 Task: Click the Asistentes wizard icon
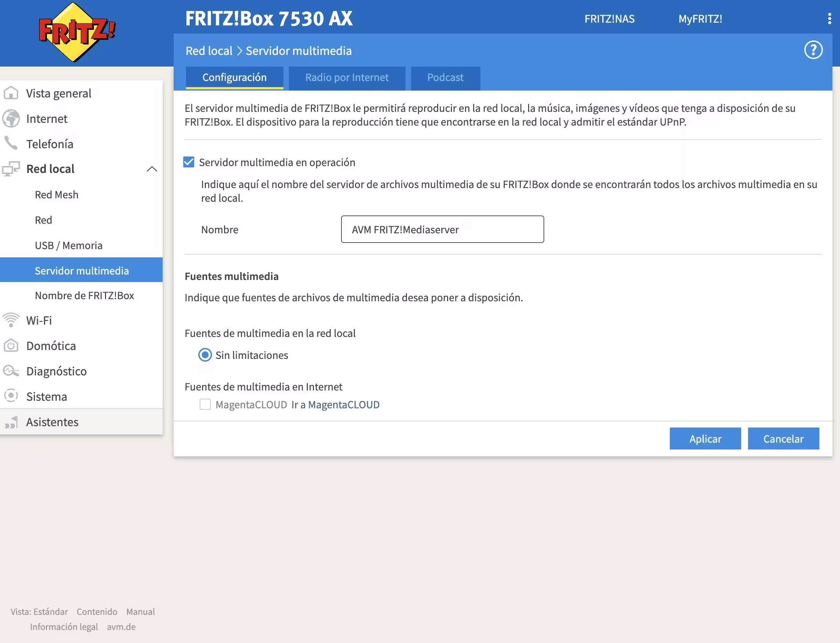pyautogui.click(x=11, y=422)
